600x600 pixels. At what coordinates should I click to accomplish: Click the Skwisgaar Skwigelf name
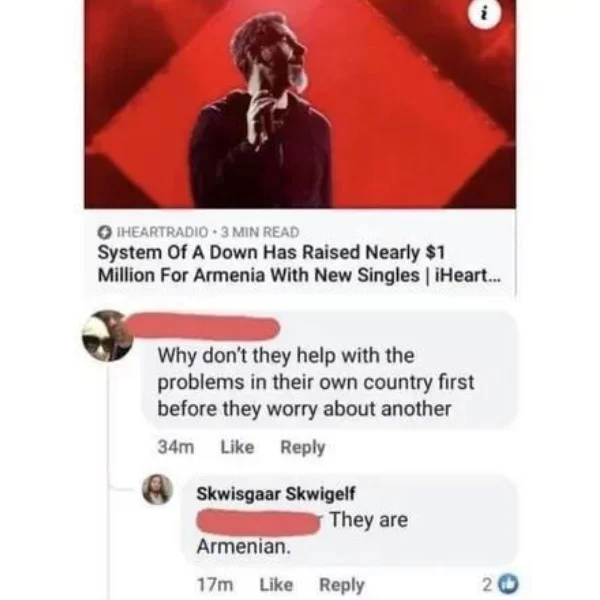(276, 494)
